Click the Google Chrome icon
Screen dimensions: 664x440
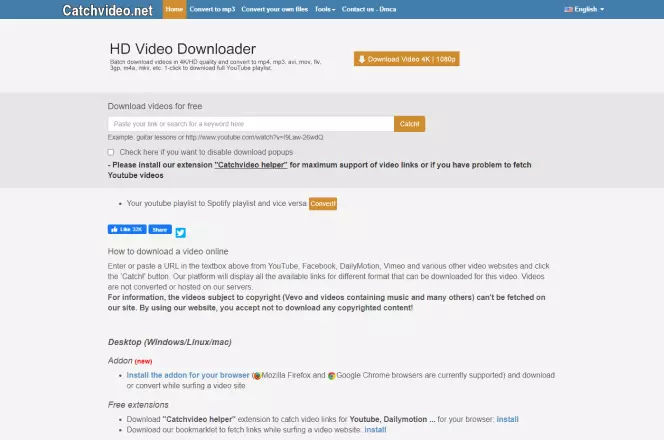click(x=332, y=376)
